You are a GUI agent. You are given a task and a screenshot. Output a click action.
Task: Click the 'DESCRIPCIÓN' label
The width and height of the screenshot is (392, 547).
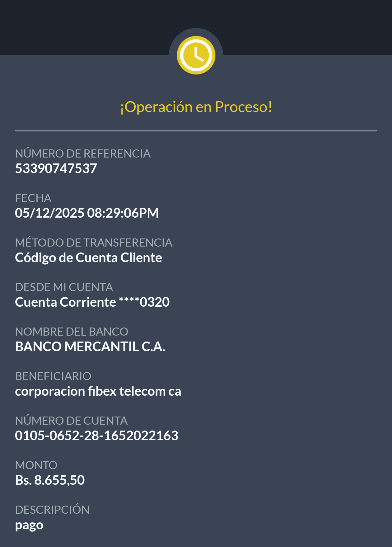point(52,510)
